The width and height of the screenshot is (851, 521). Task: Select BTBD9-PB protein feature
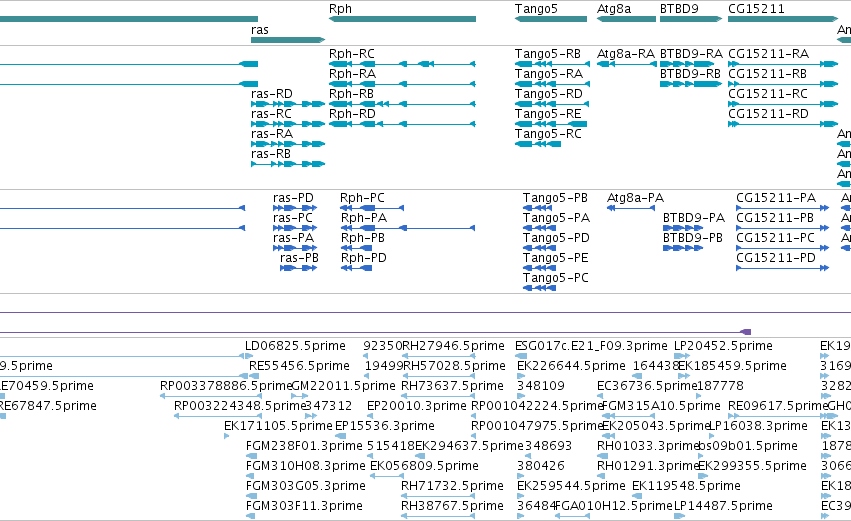point(683,248)
